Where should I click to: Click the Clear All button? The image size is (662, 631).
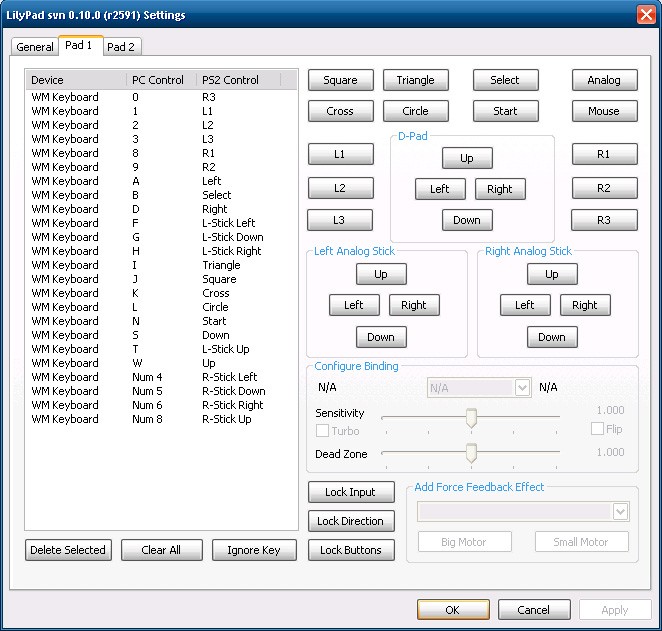(160, 550)
